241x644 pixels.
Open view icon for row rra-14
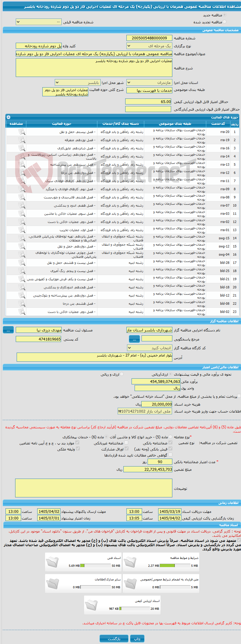[x=22, y=156]
